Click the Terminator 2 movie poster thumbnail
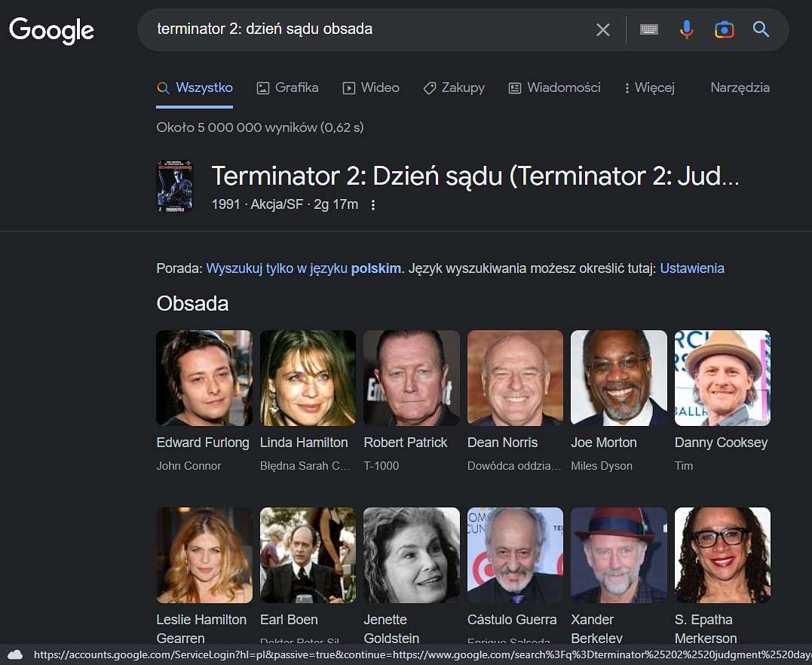The height and width of the screenshot is (665, 812). pos(175,185)
